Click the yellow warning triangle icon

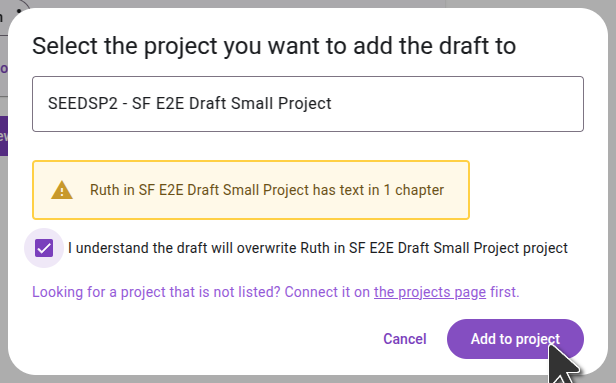point(62,191)
